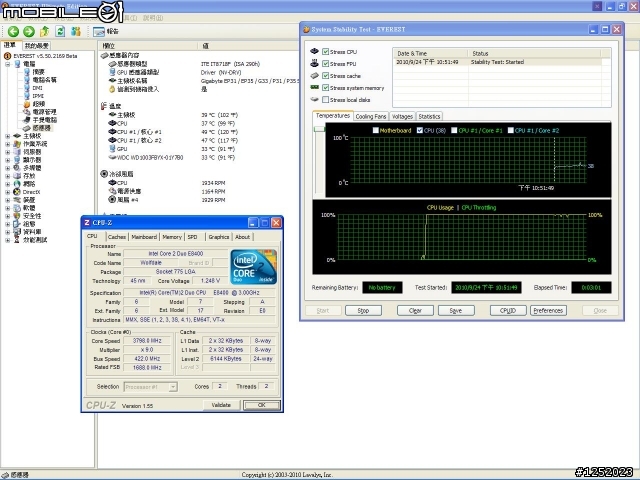Click the DirectX tree icon
640x480 pixels.
pyautogui.click(x=17, y=192)
